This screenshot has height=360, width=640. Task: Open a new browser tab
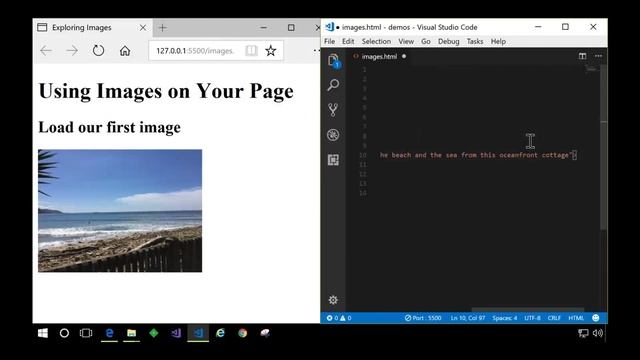pos(162,28)
